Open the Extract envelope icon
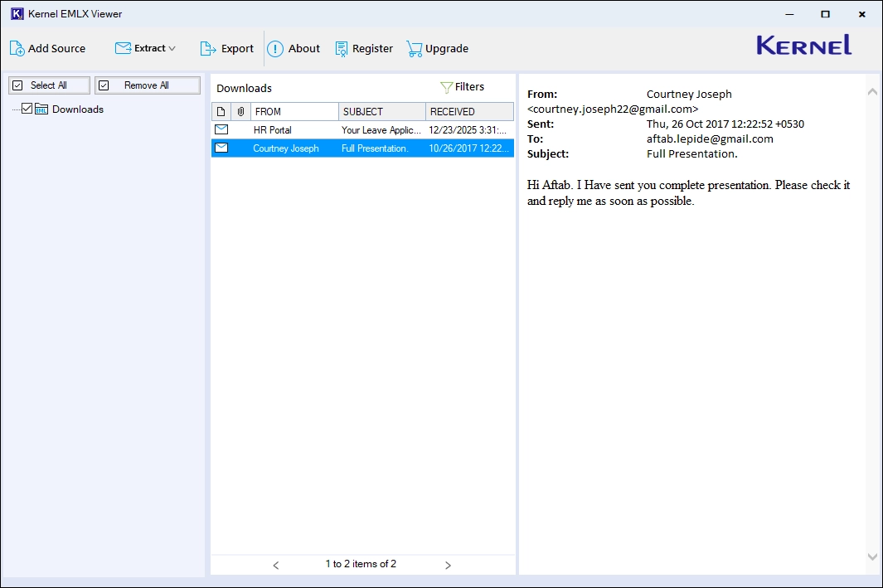This screenshot has height=588, width=883. [123, 48]
